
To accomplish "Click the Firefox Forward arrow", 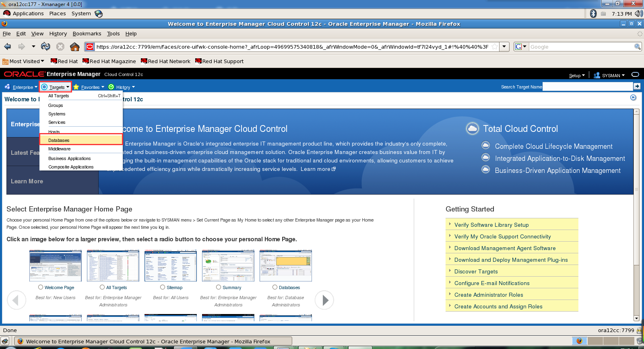I will (x=22, y=47).
